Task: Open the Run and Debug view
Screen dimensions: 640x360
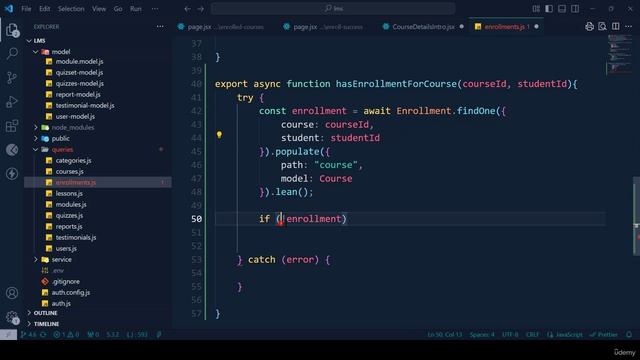Action: tap(12, 102)
